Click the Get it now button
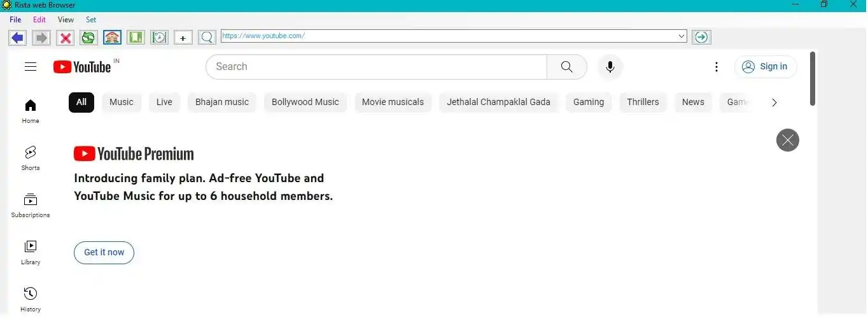Viewport: 868px width, 319px height. tap(104, 252)
